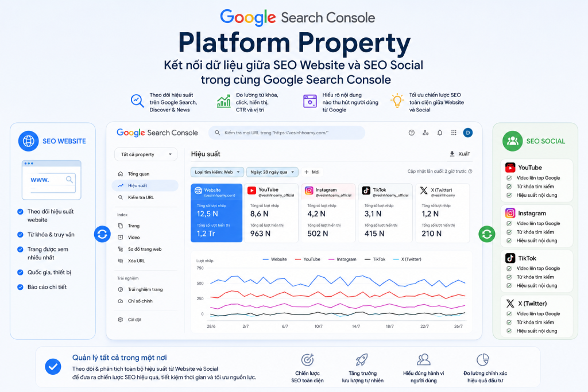
Task: Toggle the Website series in chart legend
Action: 275,259
